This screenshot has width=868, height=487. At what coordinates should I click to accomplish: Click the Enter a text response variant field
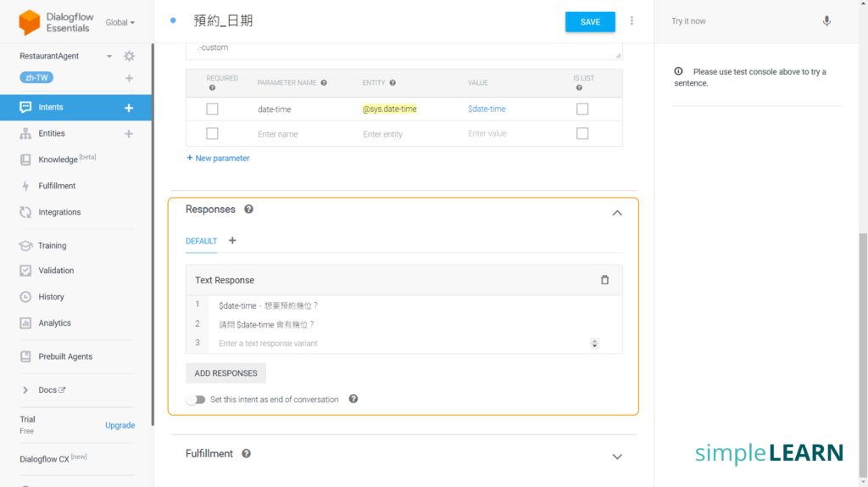tap(398, 344)
